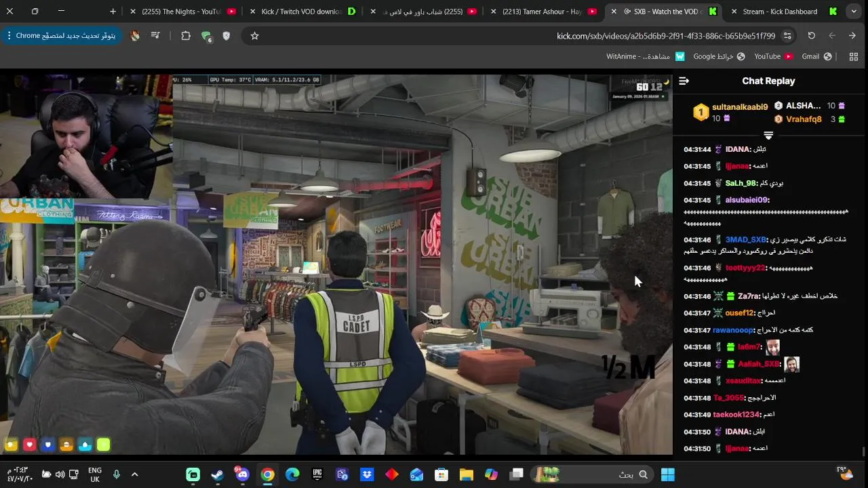Open Chrome profile avatar
The height and width of the screenshot is (488, 868).
click(x=135, y=35)
